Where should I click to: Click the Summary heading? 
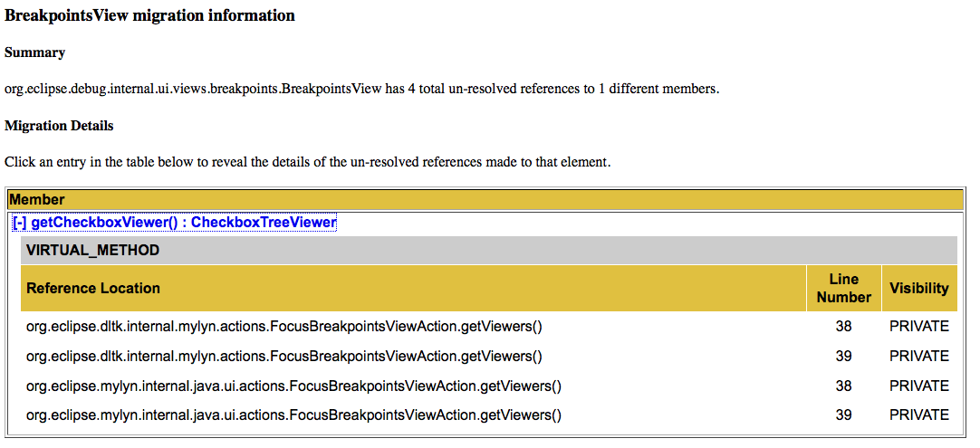[35, 52]
